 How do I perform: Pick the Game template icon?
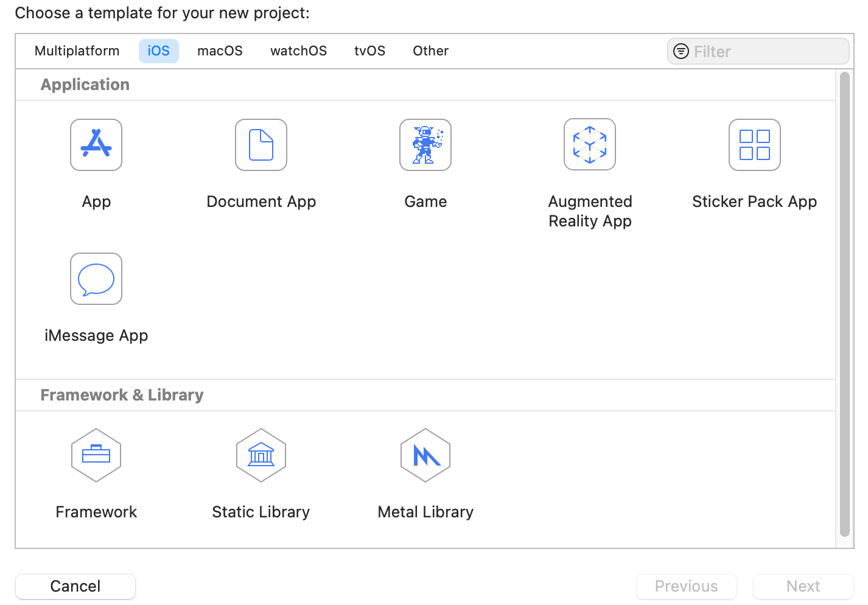(x=425, y=145)
